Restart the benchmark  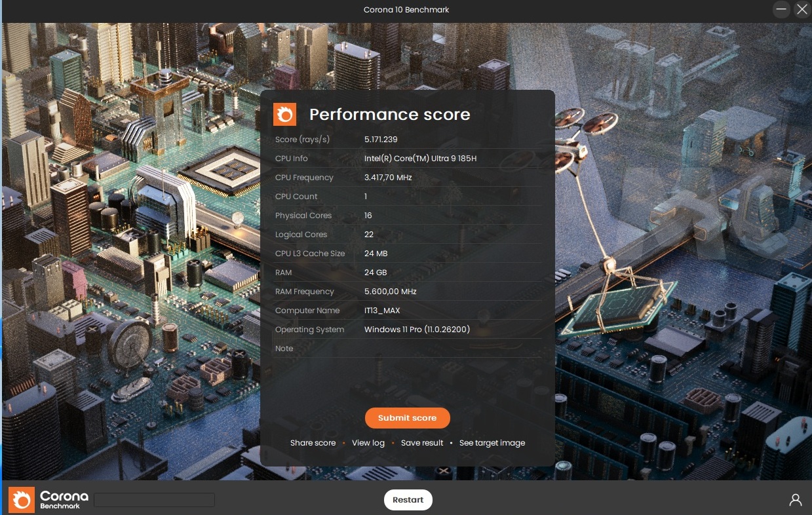click(408, 500)
